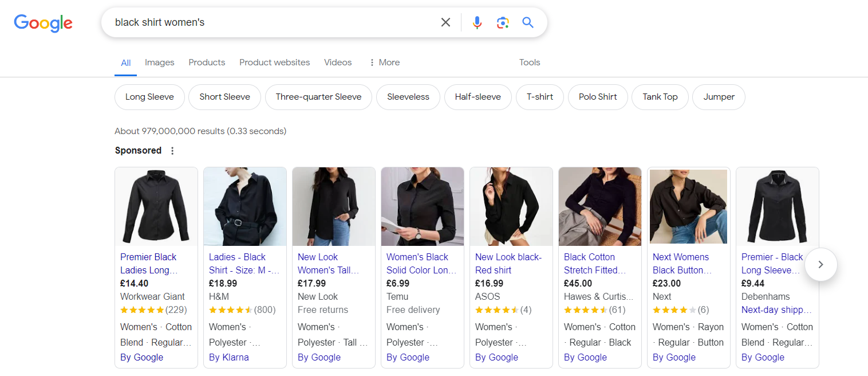Expand the More search categories menu
Image resolution: width=868 pixels, height=376 pixels.
[389, 62]
